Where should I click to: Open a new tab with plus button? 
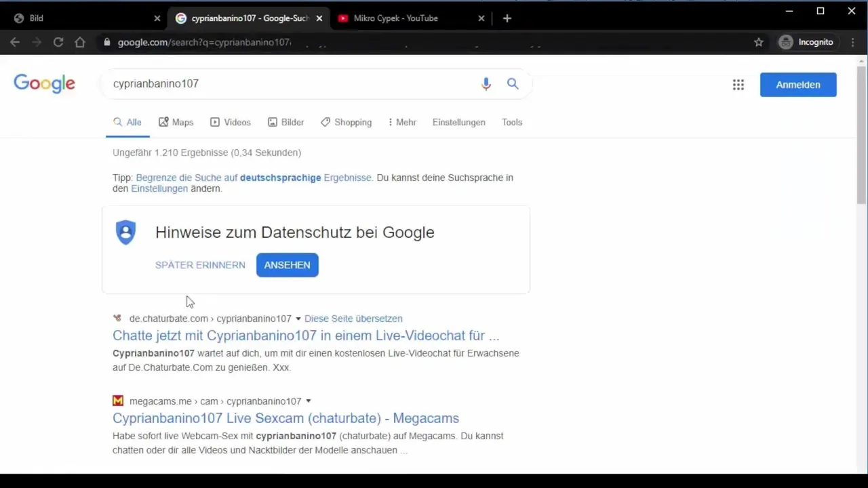tap(507, 18)
